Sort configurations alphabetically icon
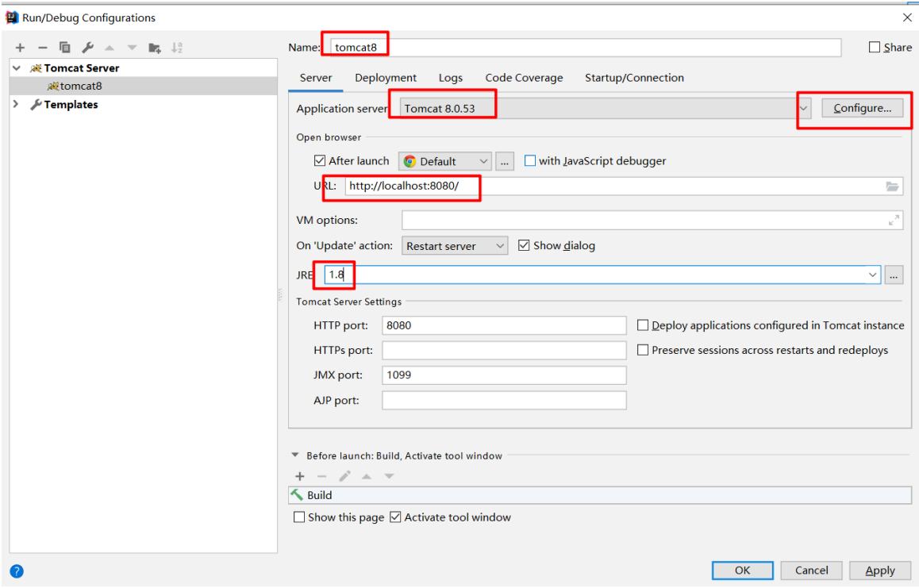Screen dimensions: 919x588 pyautogui.click(x=177, y=48)
